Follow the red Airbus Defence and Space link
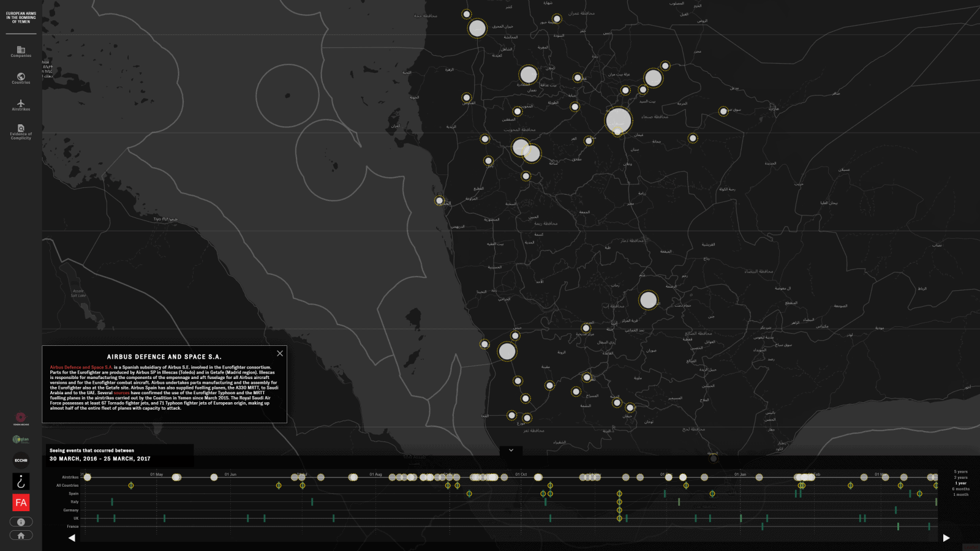 [81, 367]
